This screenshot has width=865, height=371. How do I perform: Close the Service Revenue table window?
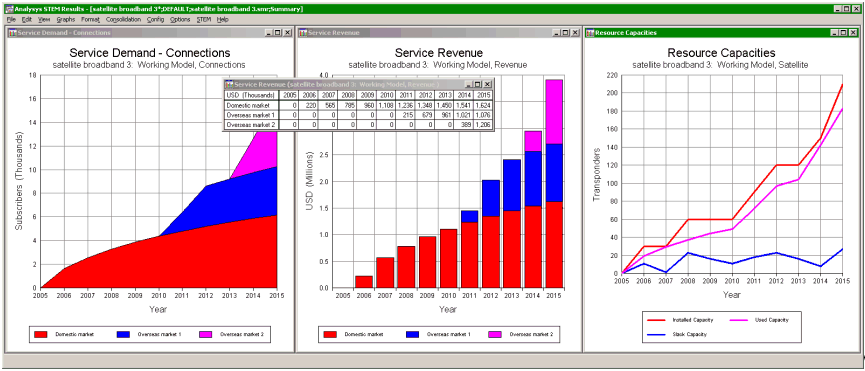tap(488, 84)
